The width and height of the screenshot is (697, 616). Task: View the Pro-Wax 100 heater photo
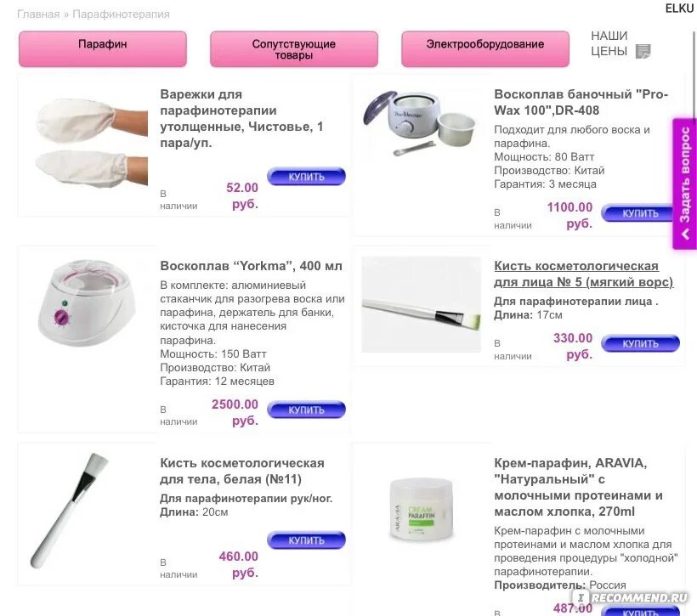[420, 123]
